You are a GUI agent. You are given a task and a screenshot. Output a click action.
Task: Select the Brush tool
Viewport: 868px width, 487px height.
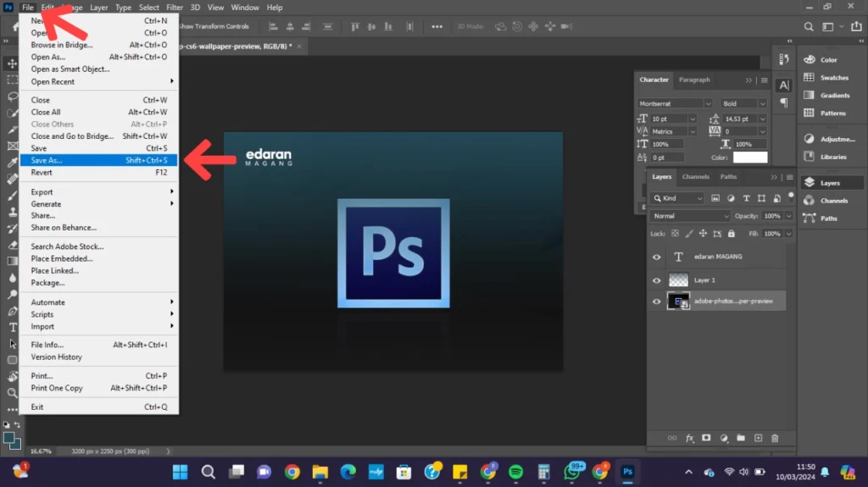click(x=12, y=196)
